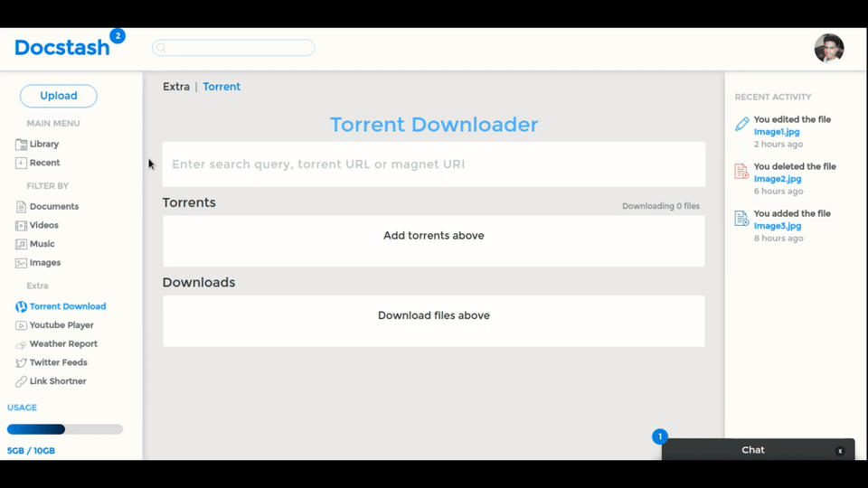Viewport: 868px width, 488px height.
Task: Open the Torrent Download menu item
Action: point(67,306)
